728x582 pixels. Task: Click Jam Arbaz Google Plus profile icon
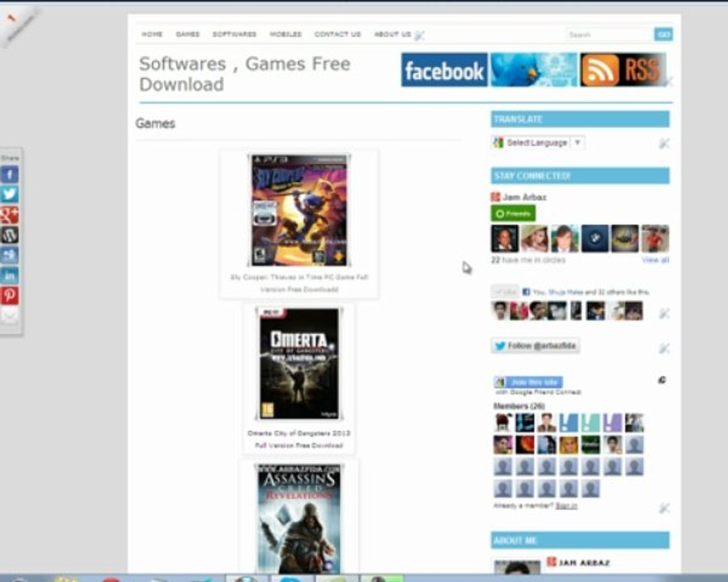tap(495, 197)
